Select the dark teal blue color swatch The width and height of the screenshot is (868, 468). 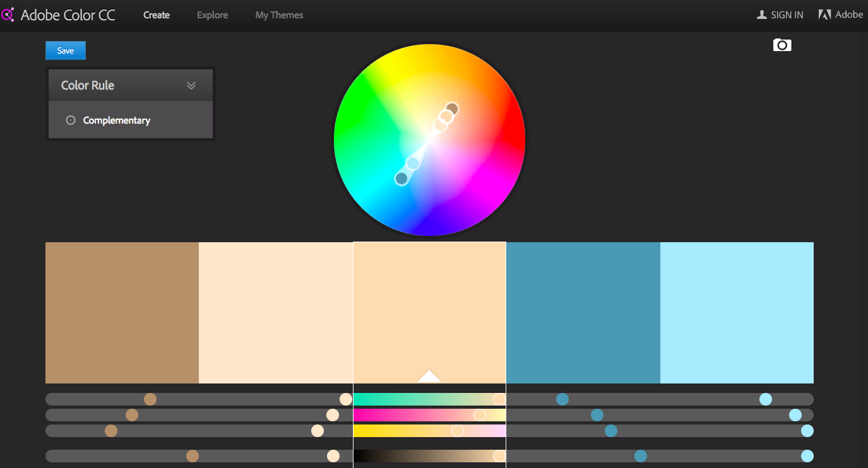583,313
